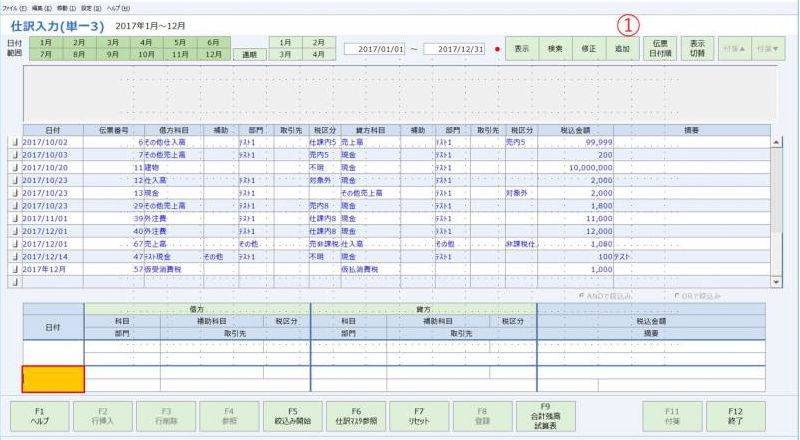The width and height of the screenshot is (800, 440).
Task: Click the 非課税仕 tax category cell
Action: pos(521,244)
